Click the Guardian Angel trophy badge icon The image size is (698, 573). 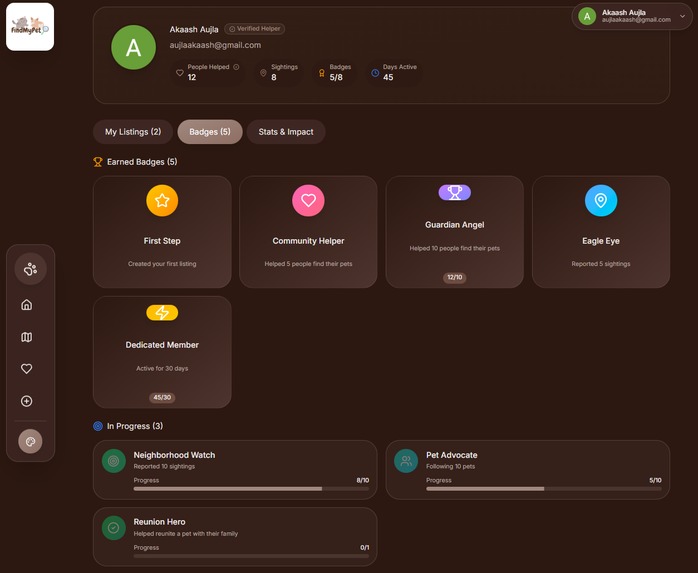[x=455, y=192]
